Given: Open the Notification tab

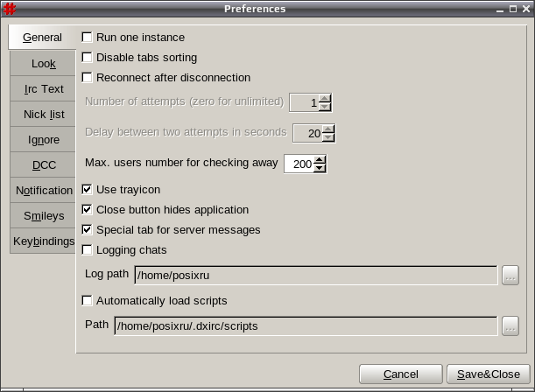Looking at the screenshot, I should [x=43, y=190].
